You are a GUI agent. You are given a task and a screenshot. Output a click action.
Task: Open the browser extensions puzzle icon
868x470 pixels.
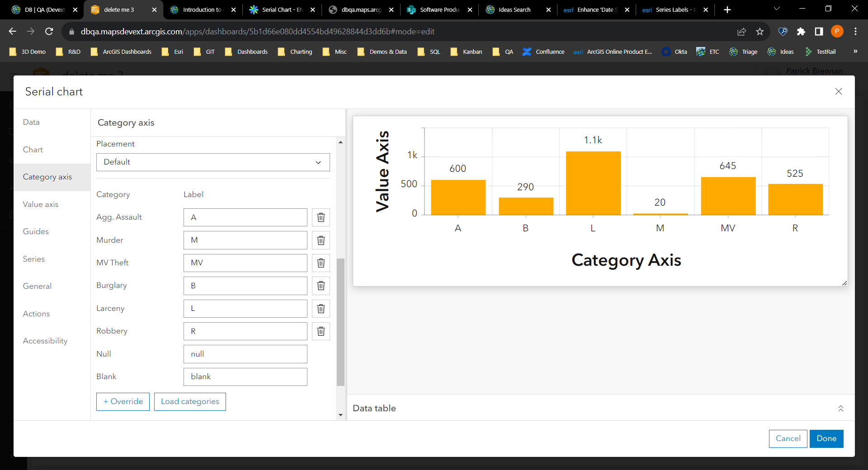pyautogui.click(x=802, y=31)
